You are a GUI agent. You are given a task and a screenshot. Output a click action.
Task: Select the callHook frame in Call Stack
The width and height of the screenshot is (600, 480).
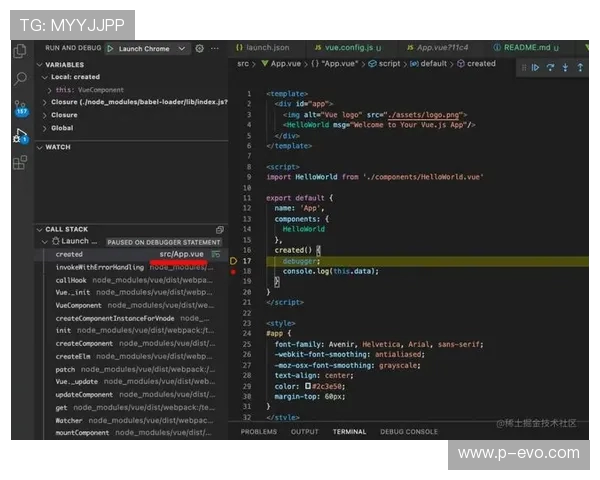tap(72, 280)
